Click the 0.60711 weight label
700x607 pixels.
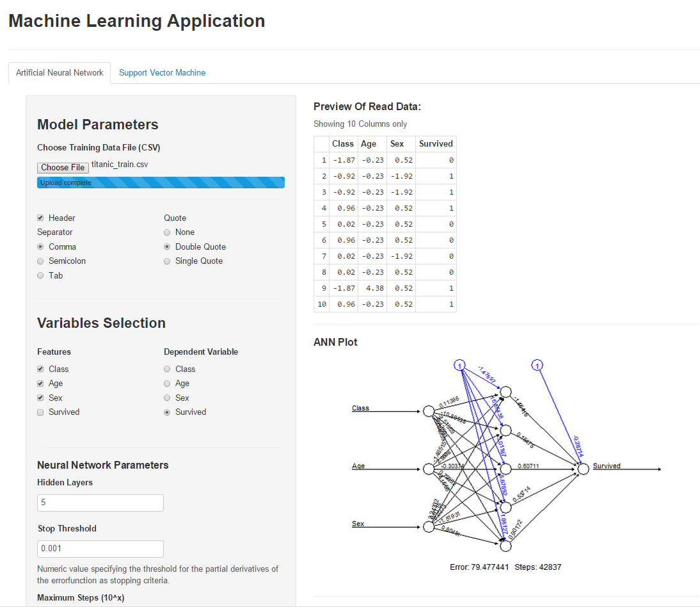[x=529, y=466]
